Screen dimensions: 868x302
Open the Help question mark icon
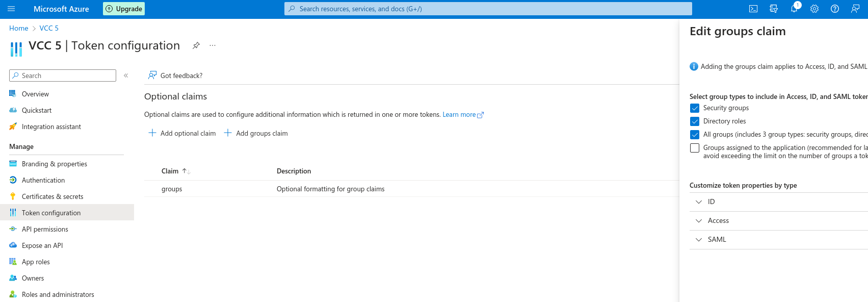pyautogui.click(x=835, y=9)
